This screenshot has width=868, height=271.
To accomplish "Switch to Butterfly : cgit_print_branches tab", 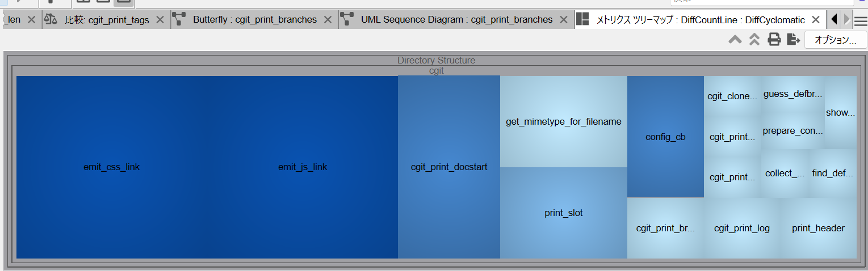I will pos(254,20).
